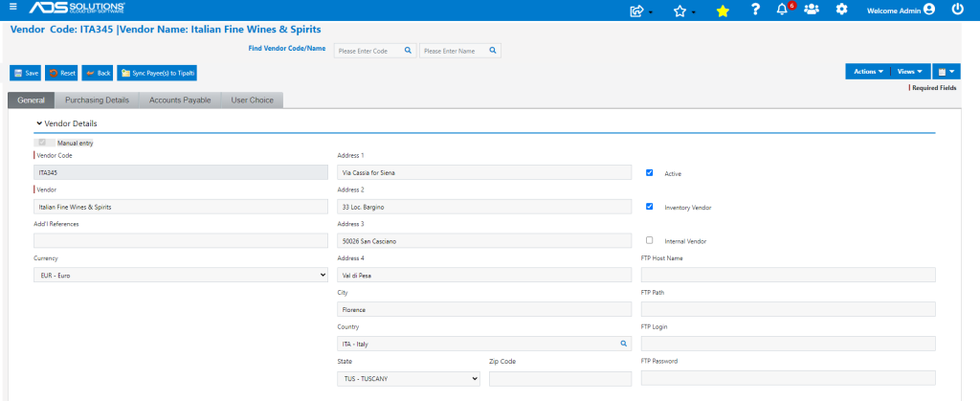Click the FTP Login field
The height and width of the screenshot is (401, 980).
click(x=789, y=344)
